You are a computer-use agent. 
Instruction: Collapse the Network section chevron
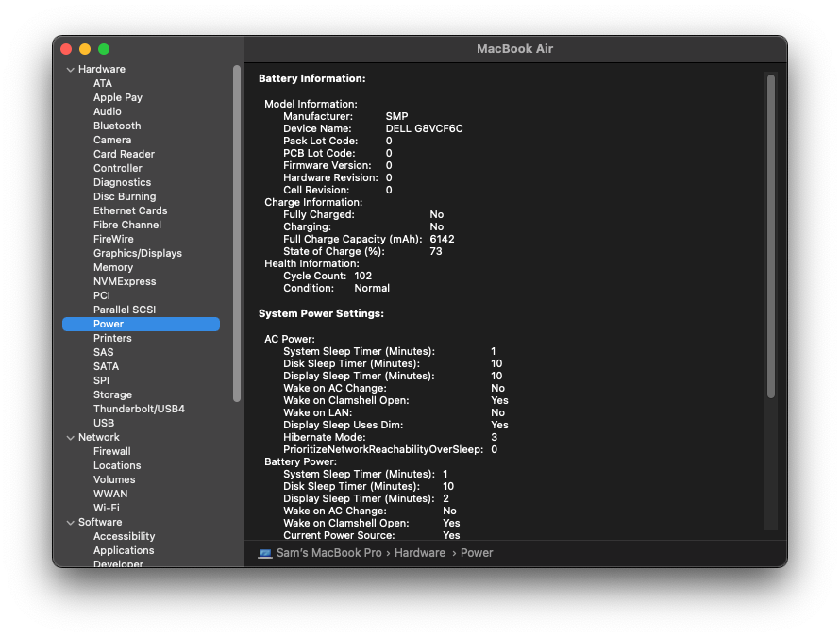[x=70, y=438]
